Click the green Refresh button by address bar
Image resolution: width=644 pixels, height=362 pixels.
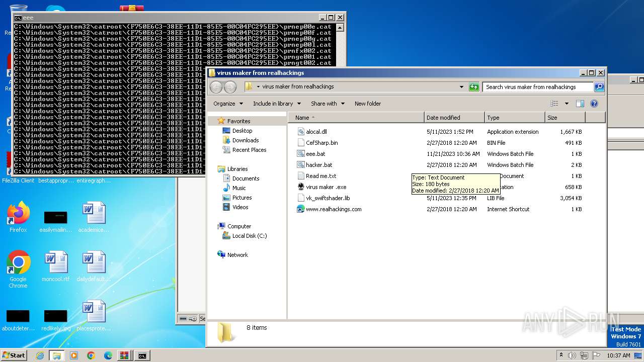(x=474, y=87)
